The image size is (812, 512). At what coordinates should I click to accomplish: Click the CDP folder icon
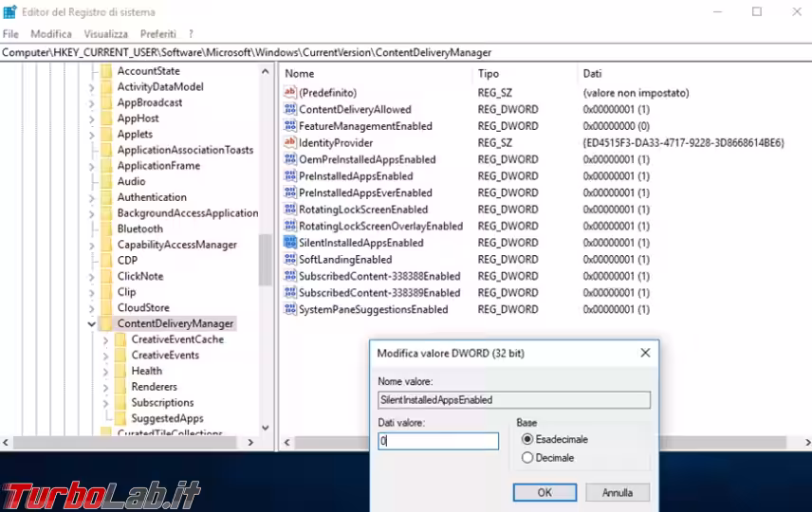click(106, 261)
